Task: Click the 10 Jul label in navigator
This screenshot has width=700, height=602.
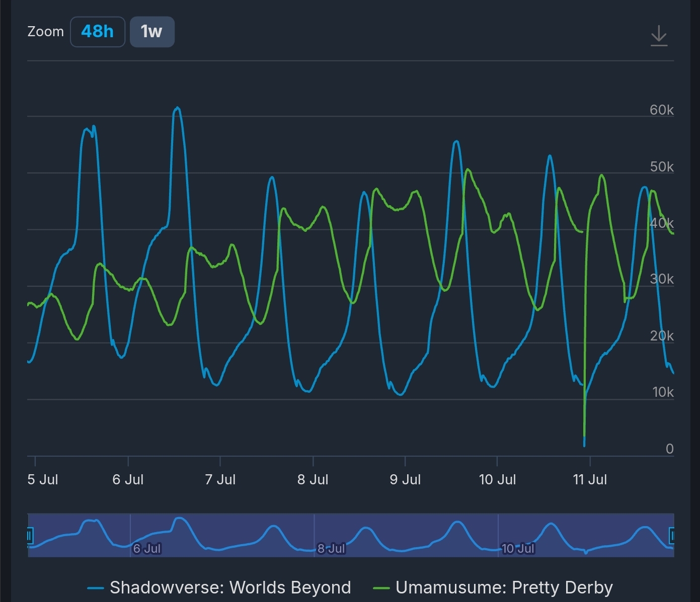Action: (x=518, y=548)
